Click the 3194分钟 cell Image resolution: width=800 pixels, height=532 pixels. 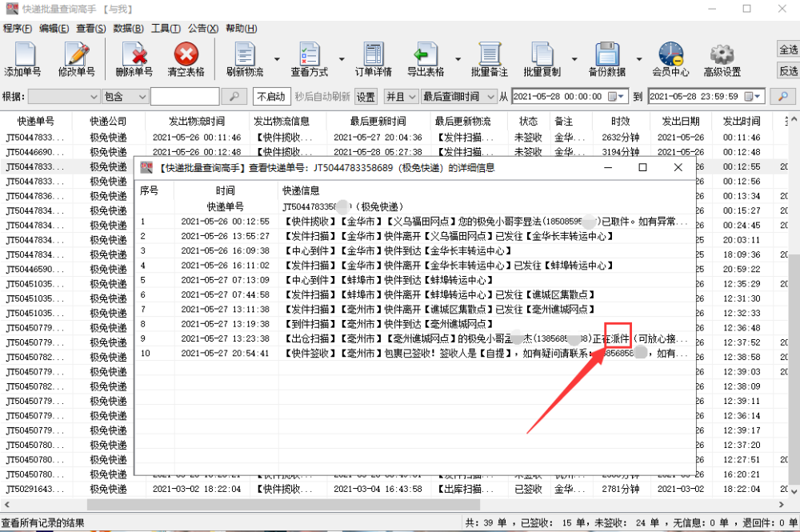[621, 152]
